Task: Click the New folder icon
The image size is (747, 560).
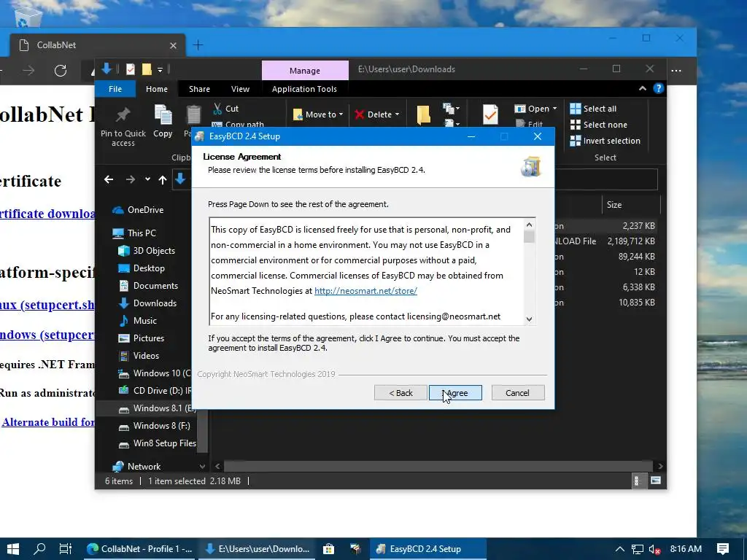Action: (424, 114)
